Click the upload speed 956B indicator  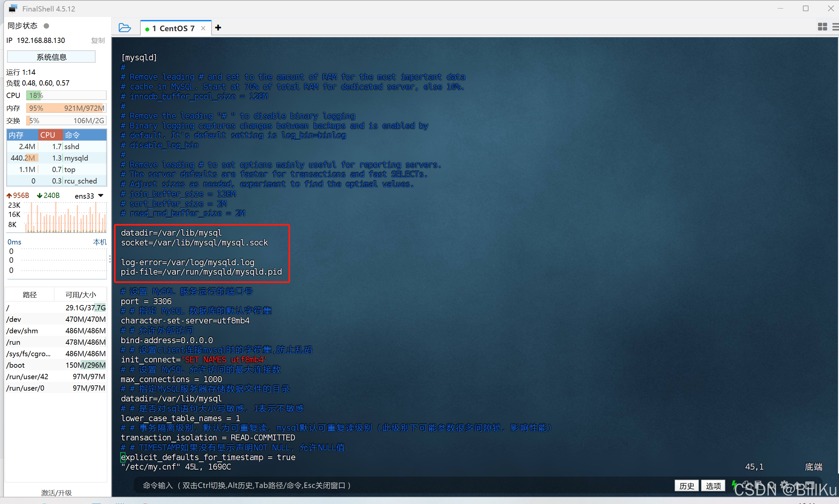pos(18,196)
